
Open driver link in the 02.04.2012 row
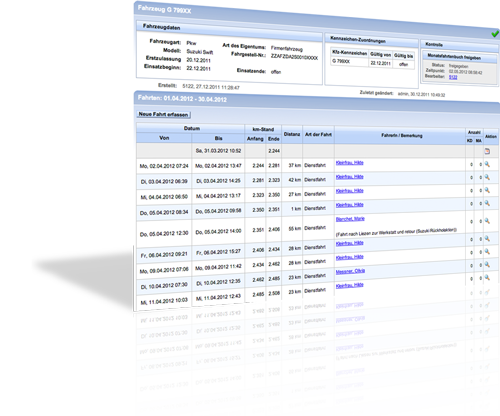[349, 163]
